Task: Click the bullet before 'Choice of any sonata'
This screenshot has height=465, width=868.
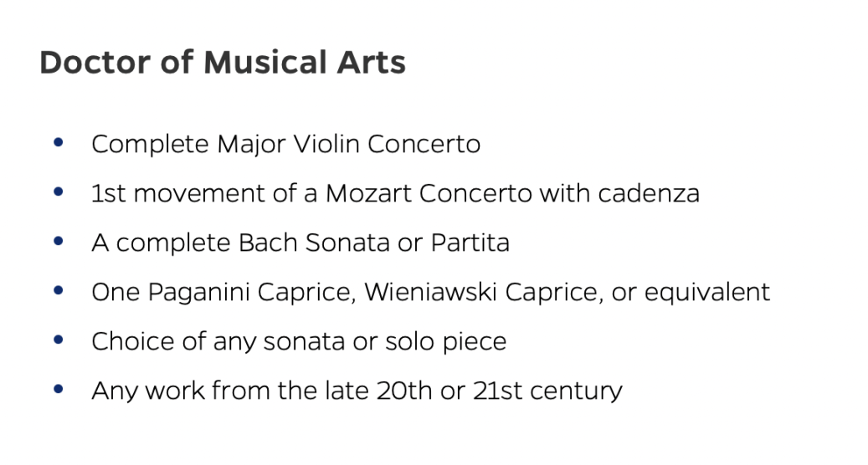Action: click(58, 340)
